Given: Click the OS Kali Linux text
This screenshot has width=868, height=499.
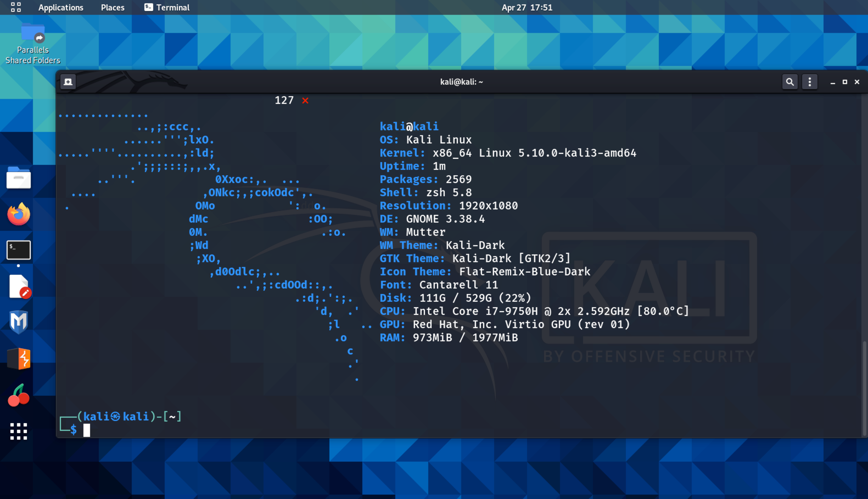Looking at the screenshot, I should pyautogui.click(x=426, y=140).
